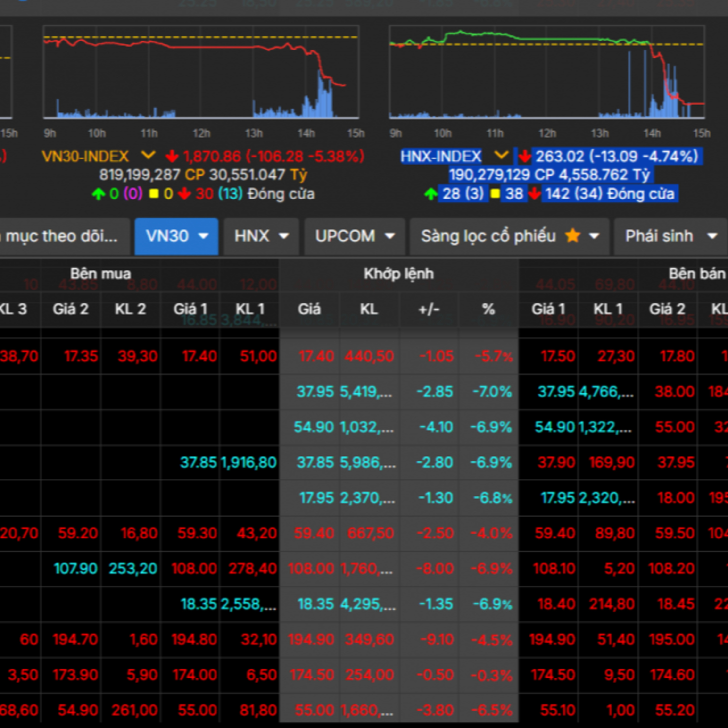Expand the Sàng lọc cổ phiếu dropdown arrow

[x=594, y=236]
